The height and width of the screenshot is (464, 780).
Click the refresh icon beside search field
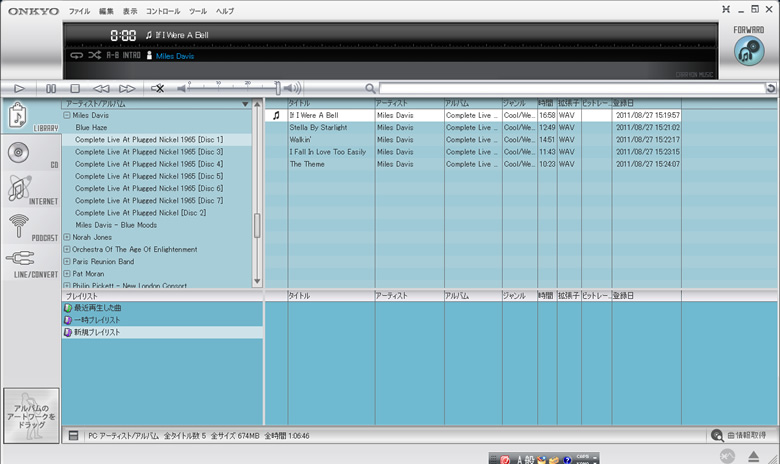coord(771,89)
